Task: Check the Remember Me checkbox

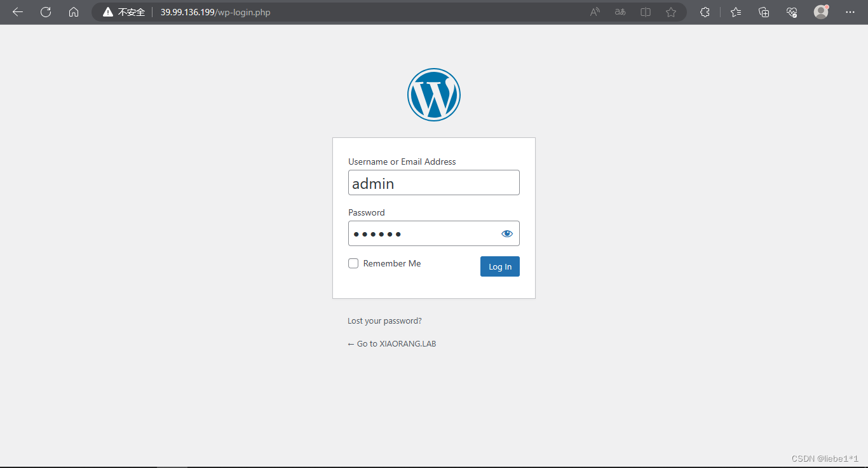Action: click(x=353, y=263)
